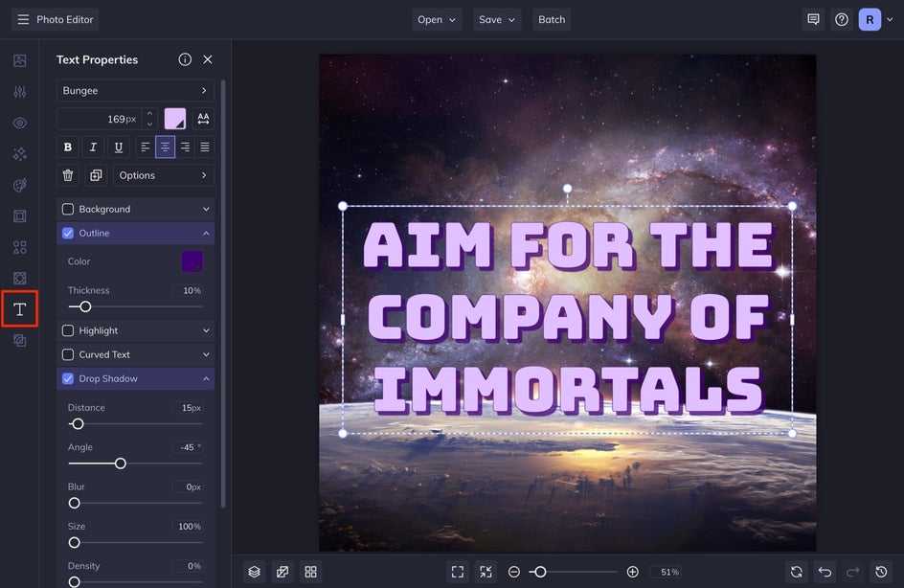
Task: Click the Options button
Action: [x=164, y=175]
